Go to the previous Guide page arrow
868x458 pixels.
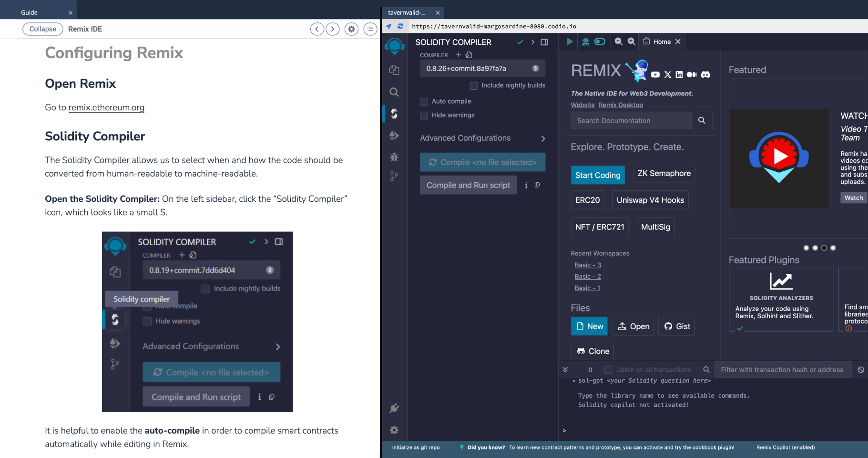(317, 29)
